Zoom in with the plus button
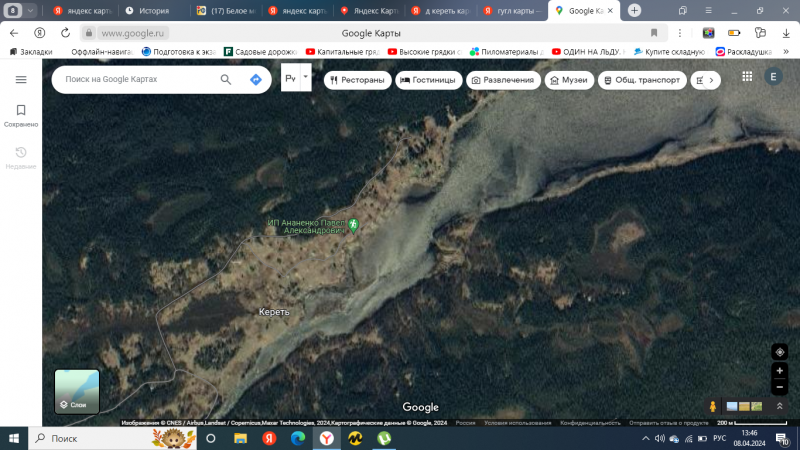 [779, 371]
